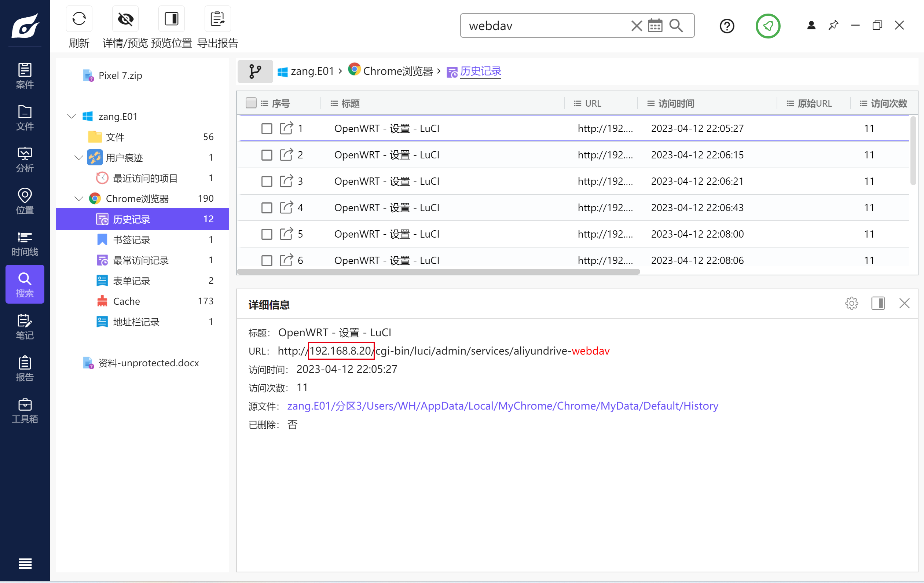Check the row 6 checkbox
924x583 pixels.
click(x=267, y=261)
